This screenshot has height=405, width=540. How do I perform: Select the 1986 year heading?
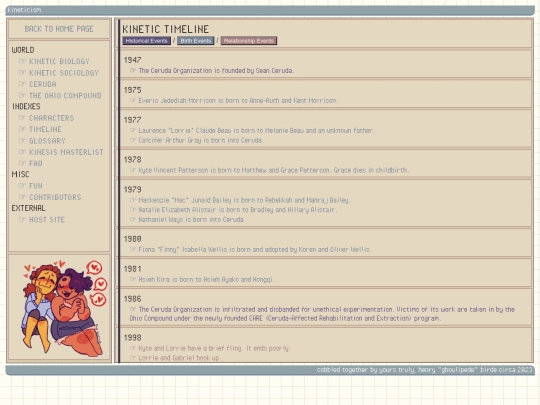click(133, 299)
